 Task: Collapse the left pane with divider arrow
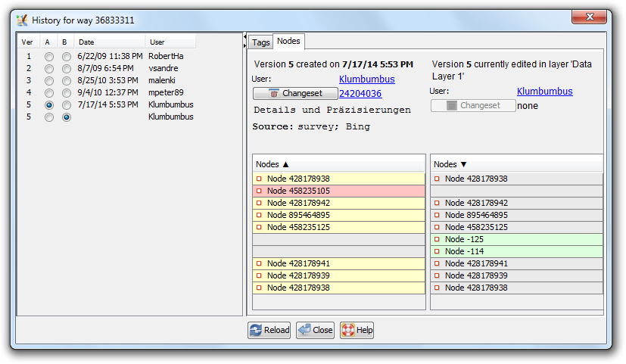pos(244,37)
